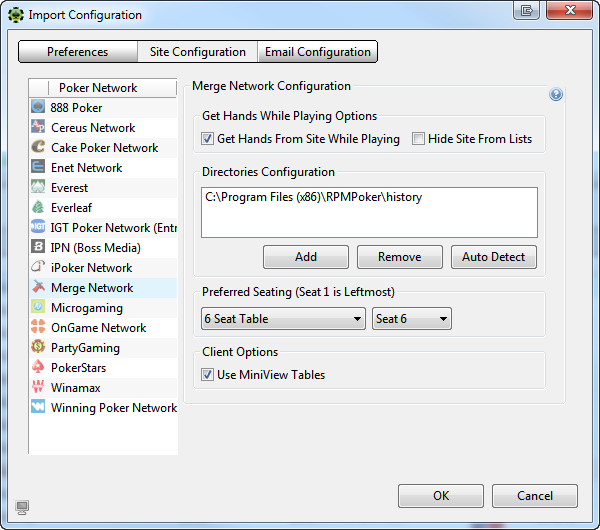Image resolution: width=600 pixels, height=530 pixels.
Task: Open the 6 Seat Table dropdown
Action: [x=283, y=318]
